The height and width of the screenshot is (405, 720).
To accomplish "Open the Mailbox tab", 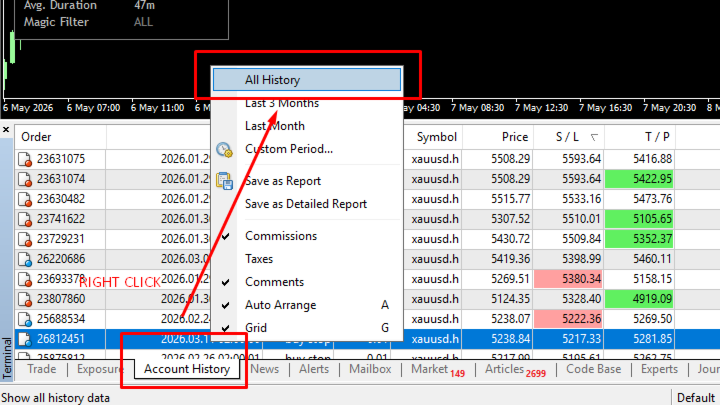I will click(370, 369).
